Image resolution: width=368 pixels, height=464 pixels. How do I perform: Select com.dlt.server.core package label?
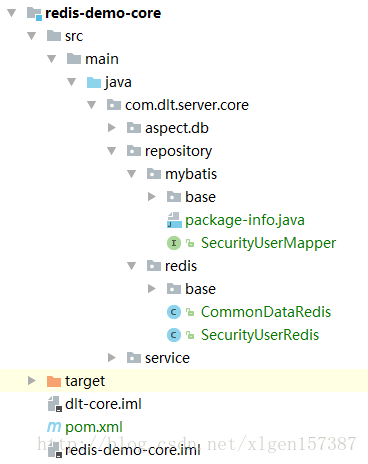pos(187,105)
